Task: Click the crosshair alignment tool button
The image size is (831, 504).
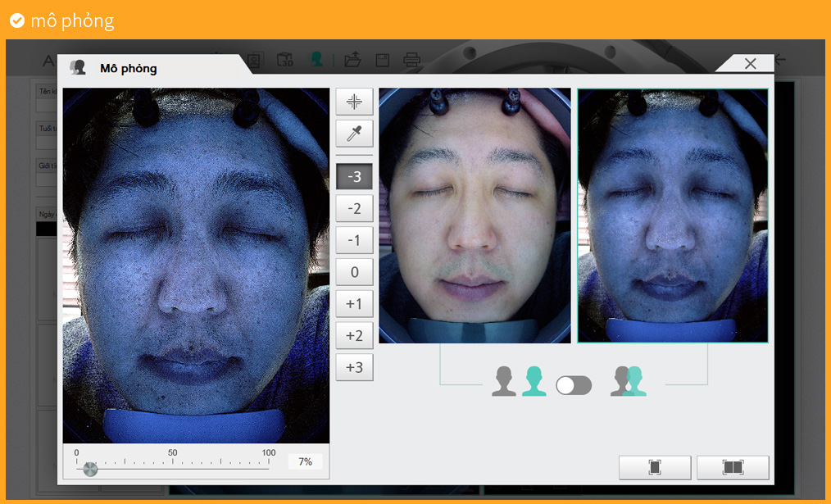Action: (354, 102)
